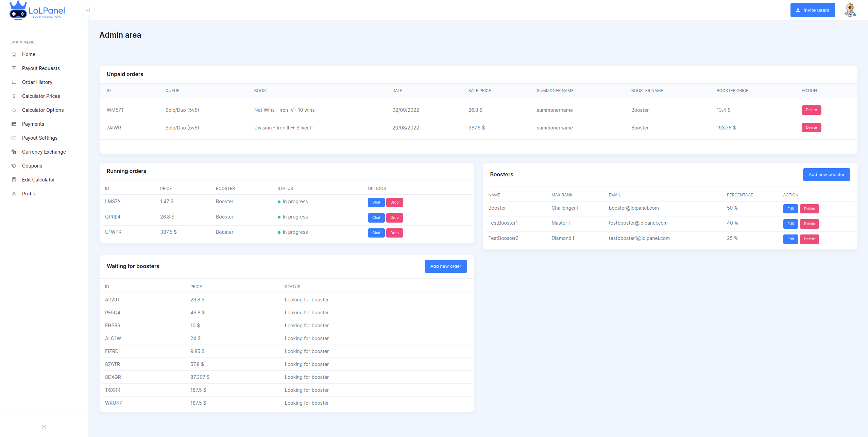Click Add new booster button
Viewport: 868px width, 437px height.
[826, 175]
